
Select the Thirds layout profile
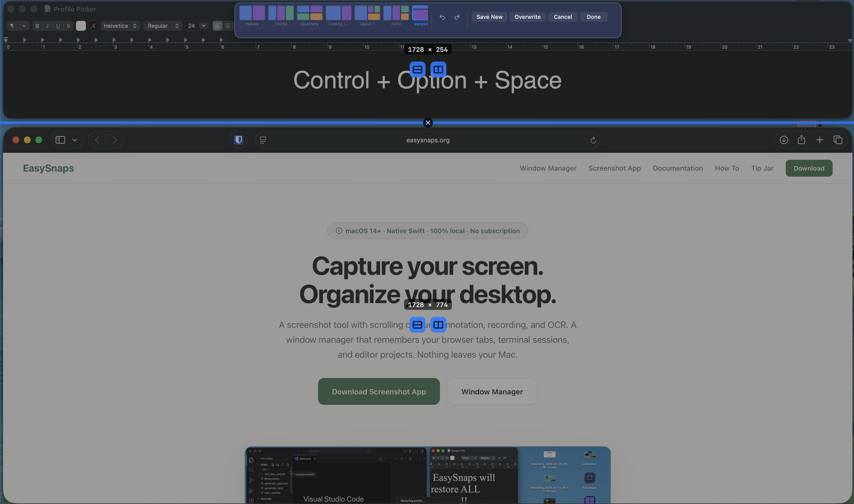tap(281, 16)
